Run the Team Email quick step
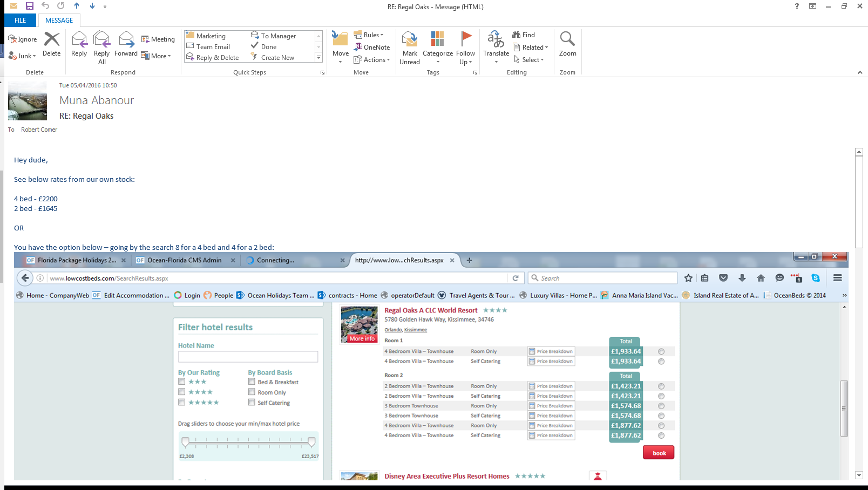868x490 pixels. point(208,47)
